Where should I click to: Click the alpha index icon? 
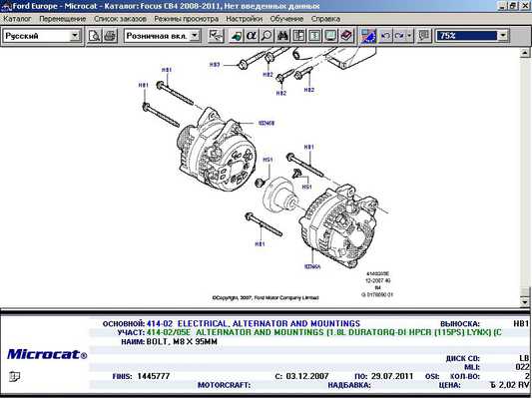[x=252, y=35]
